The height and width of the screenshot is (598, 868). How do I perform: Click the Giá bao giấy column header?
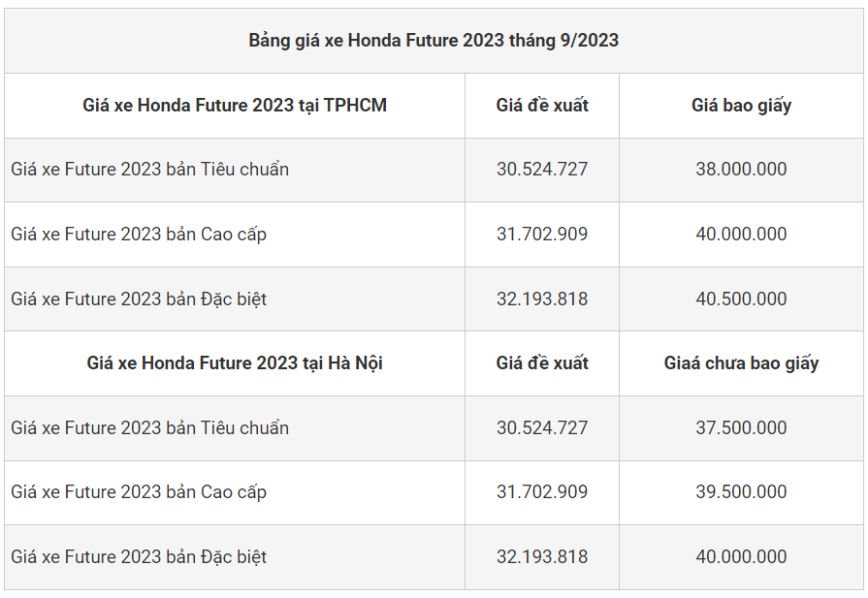tap(741, 105)
